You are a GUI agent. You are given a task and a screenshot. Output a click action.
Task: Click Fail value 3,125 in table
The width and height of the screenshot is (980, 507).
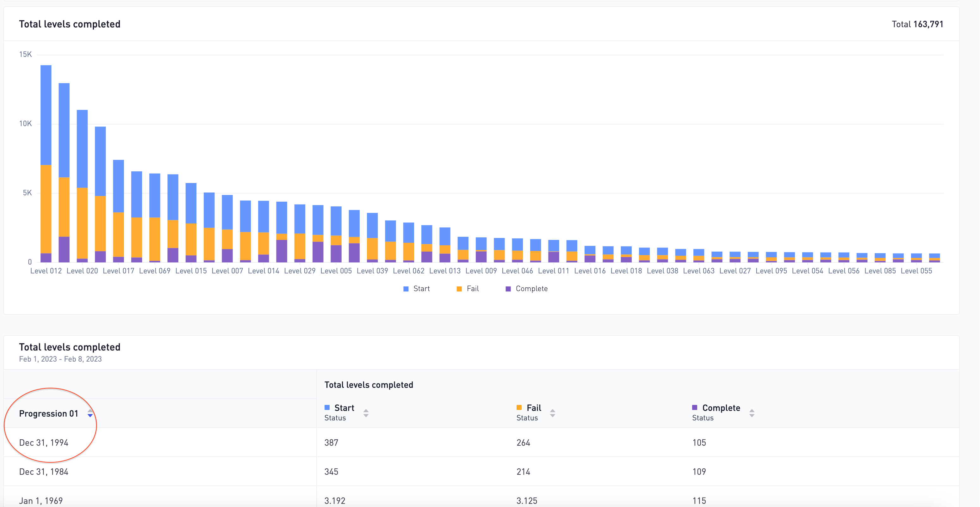pos(527,501)
